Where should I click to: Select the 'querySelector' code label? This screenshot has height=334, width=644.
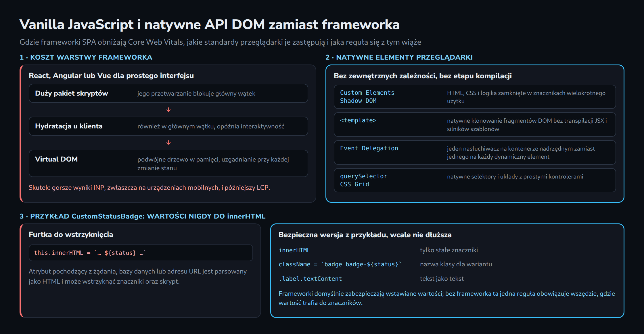[x=364, y=176]
